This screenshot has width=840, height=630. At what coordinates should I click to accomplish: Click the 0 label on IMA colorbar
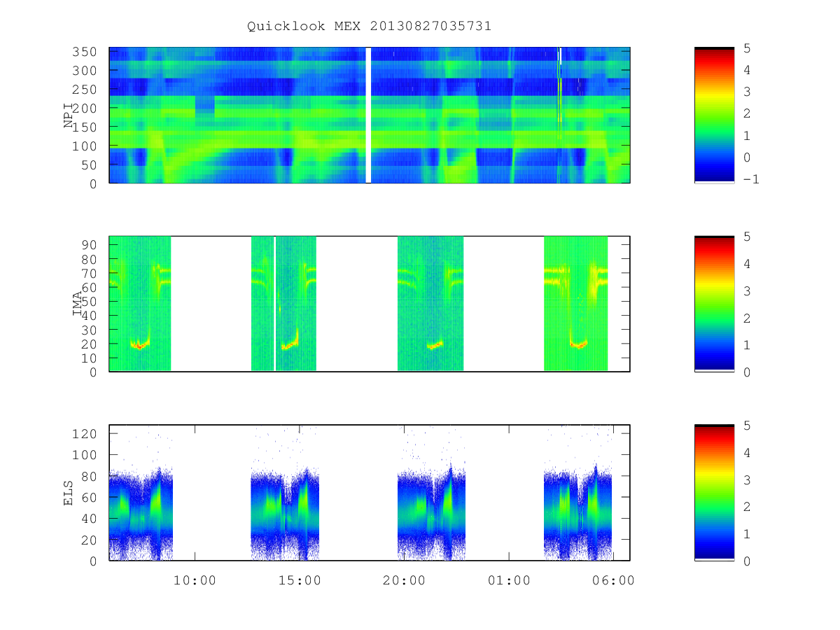tap(746, 372)
